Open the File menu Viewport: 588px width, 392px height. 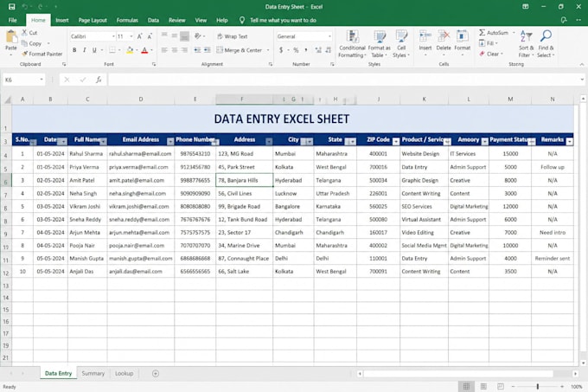pyautogui.click(x=12, y=20)
